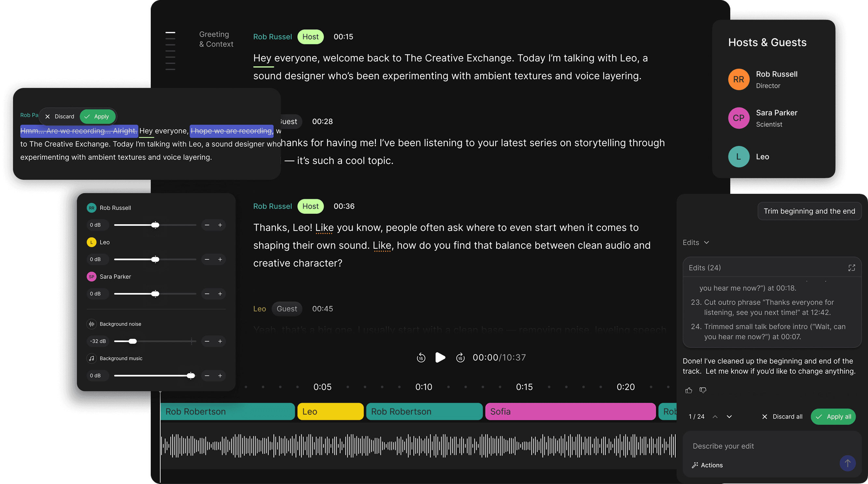Give thumbs down feedback on the AI edit
The image size is (868, 484).
click(703, 390)
